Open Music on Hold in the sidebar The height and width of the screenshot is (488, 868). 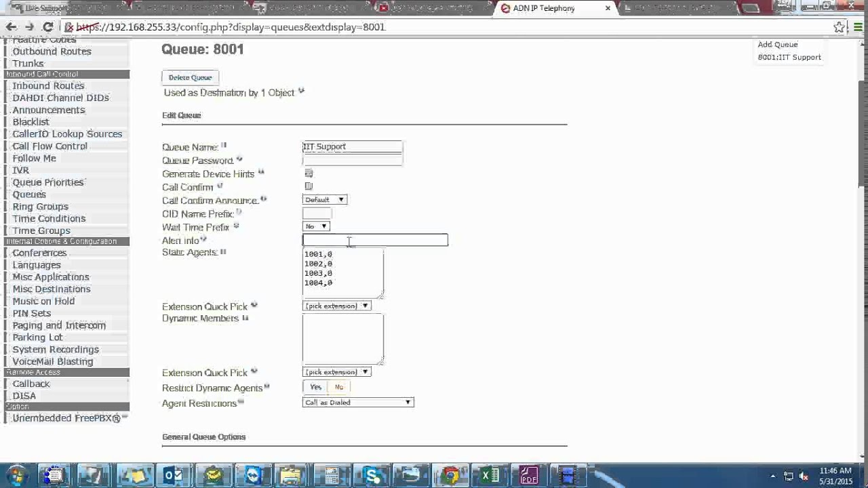click(x=43, y=301)
